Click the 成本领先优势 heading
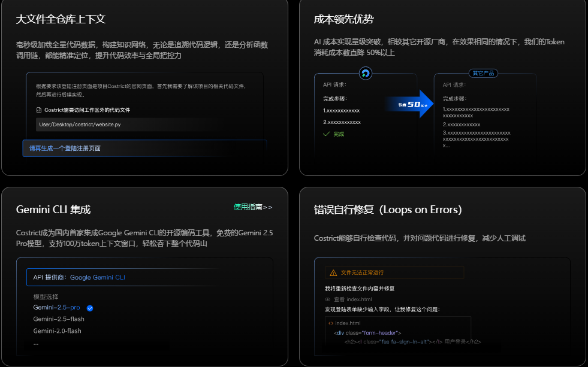 343,20
